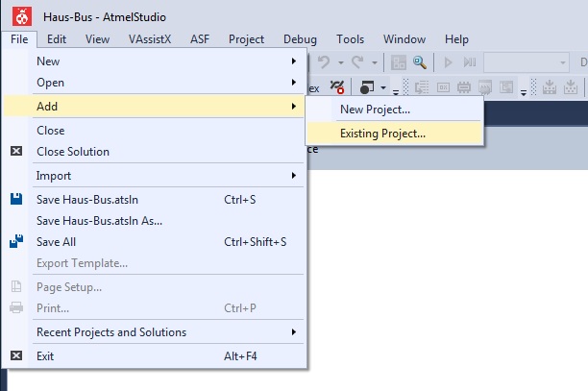Open dropdown arrow beside the circle window icon
The image size is (588, 391).
coord(383,87)
